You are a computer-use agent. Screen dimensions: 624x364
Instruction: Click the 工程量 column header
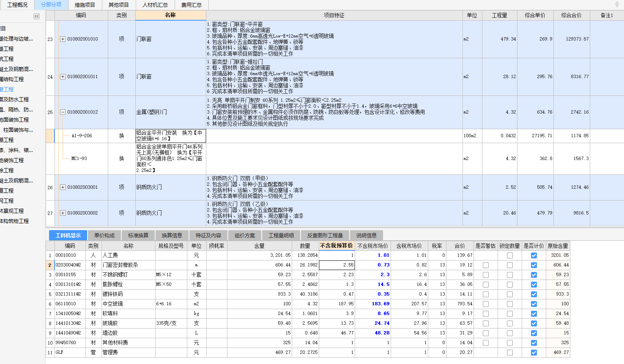tap(499, 15)
